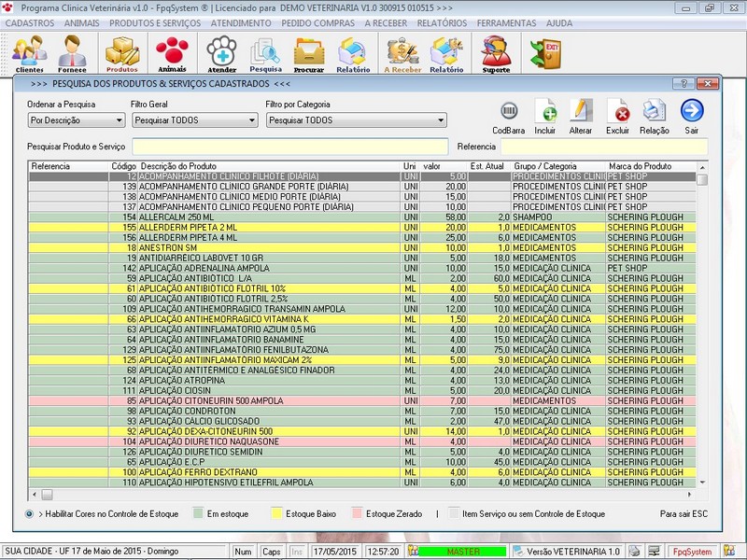The width and height of the screenshot is (747, 560).
Task: Click the Pesquisar Produto e Serviço field
Action: click(x=289, y=147)
